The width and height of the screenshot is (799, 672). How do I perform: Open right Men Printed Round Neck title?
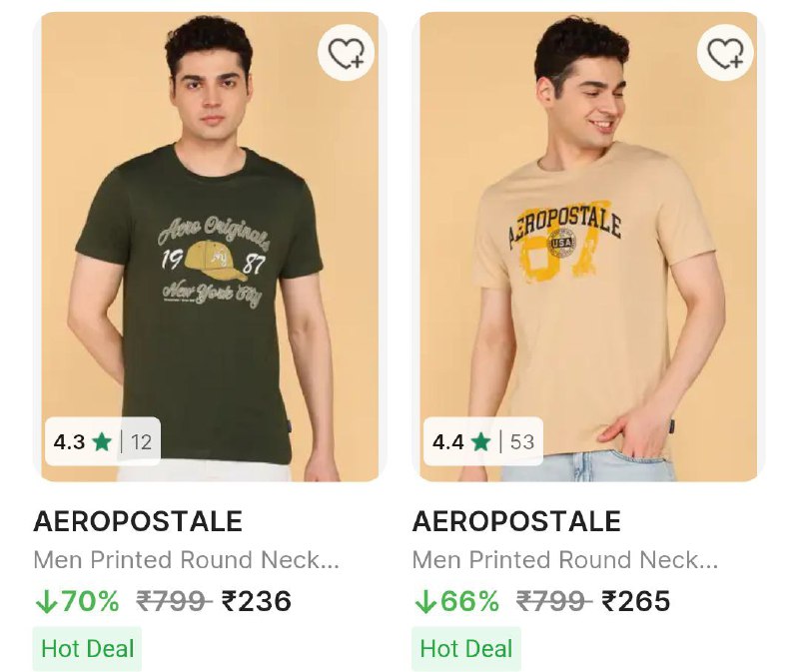click(x=565, y=560)
